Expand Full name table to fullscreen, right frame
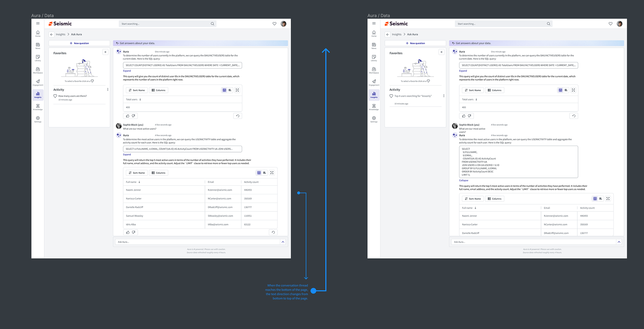 click(608, 199)
